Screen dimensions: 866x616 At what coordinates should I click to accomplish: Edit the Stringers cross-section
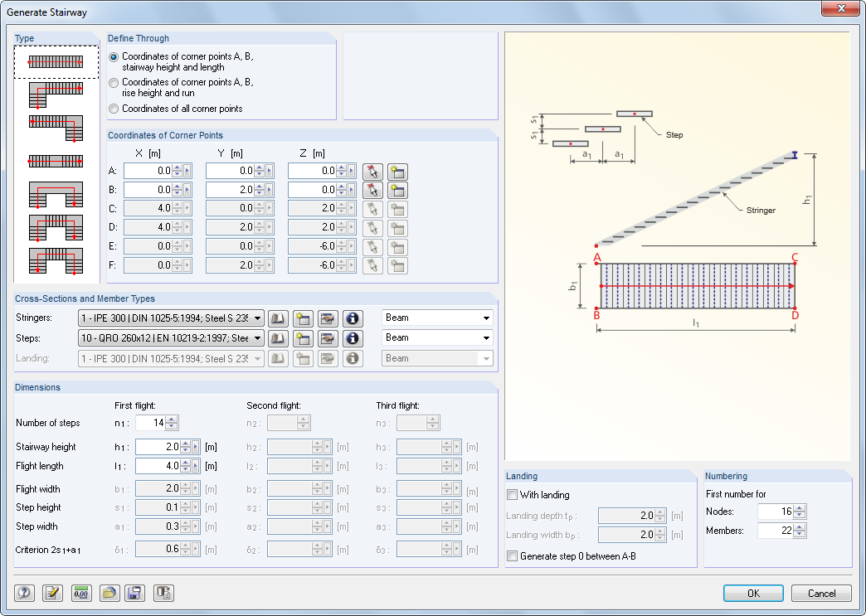(328, 318)
